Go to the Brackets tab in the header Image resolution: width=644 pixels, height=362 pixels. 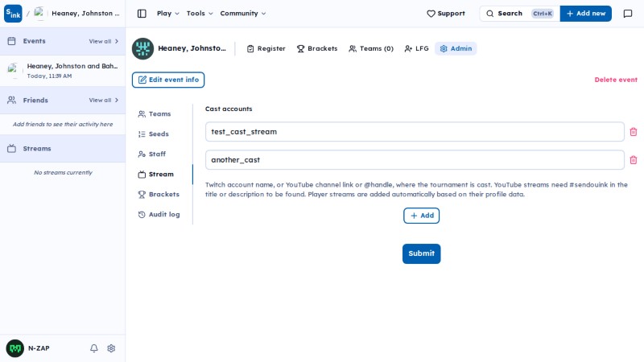click(317, 48)
